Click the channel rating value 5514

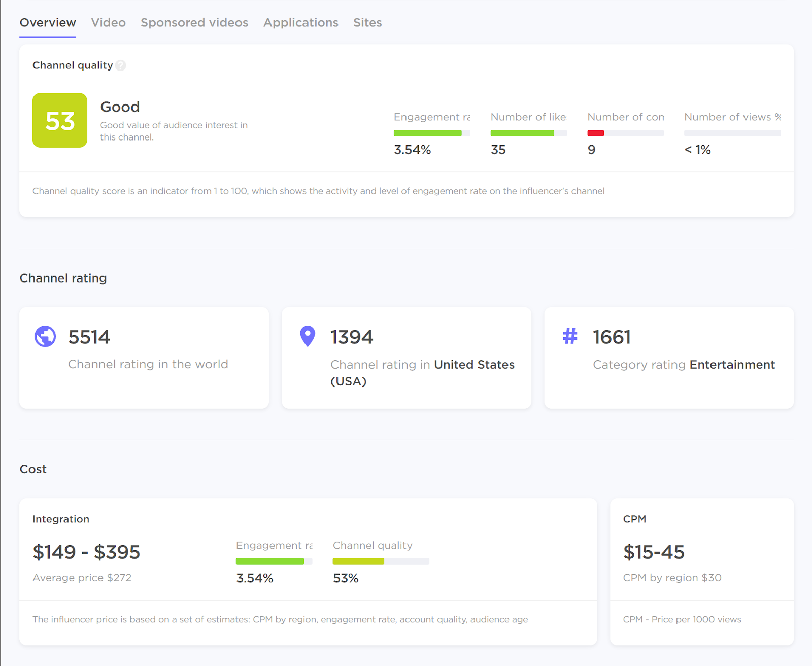(x=89, y=336)
